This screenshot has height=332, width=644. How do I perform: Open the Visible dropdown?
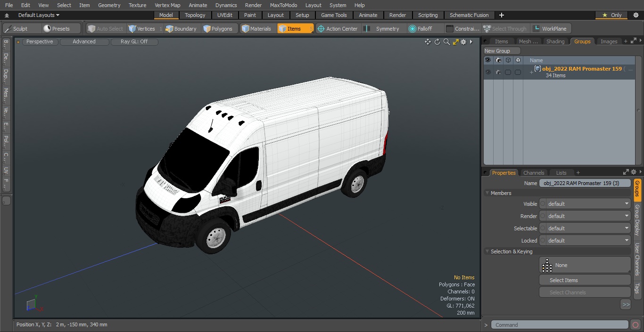pyautogui.click(x=585, y=204)
